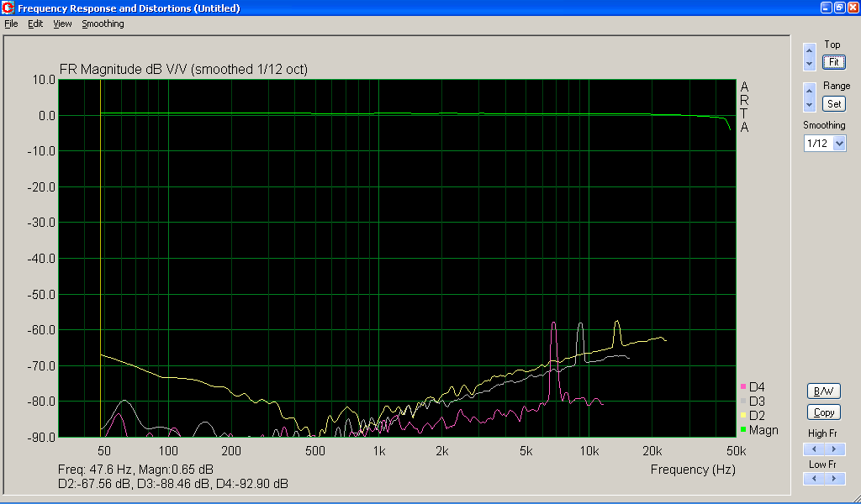The image size is (861, 504).
Task: Click the Range down arrow
Action: point(809,103)
